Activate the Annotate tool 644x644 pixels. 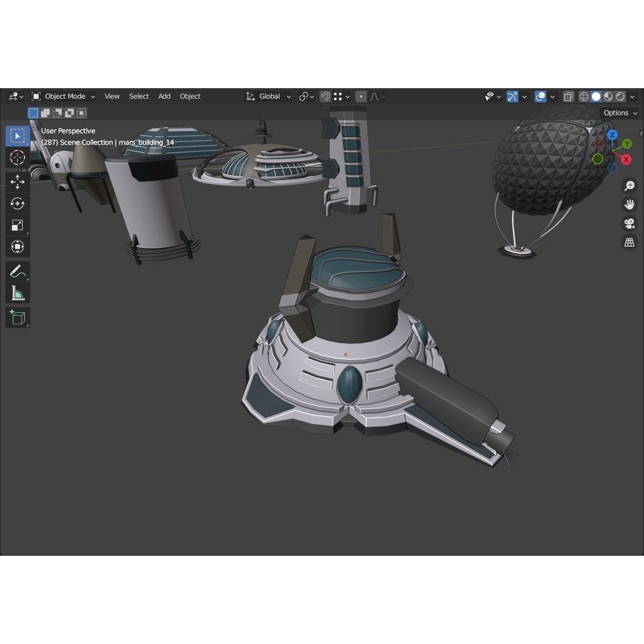click(x=17, y=271)
